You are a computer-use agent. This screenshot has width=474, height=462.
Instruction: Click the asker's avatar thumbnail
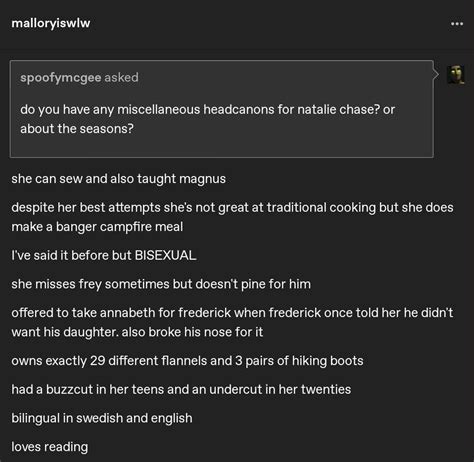(456, 75)
